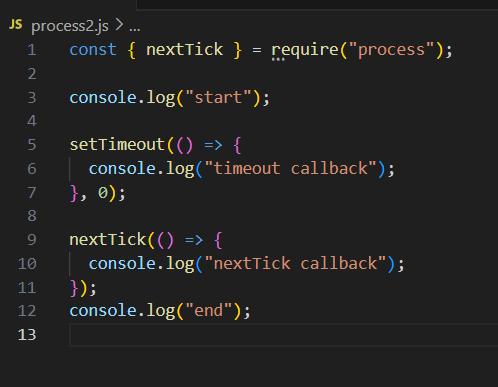Image resolution: width=498 pixels, height=387 pixels.
Task: Click the arrow operator on line 9
Action: click(x=194, y=240)
